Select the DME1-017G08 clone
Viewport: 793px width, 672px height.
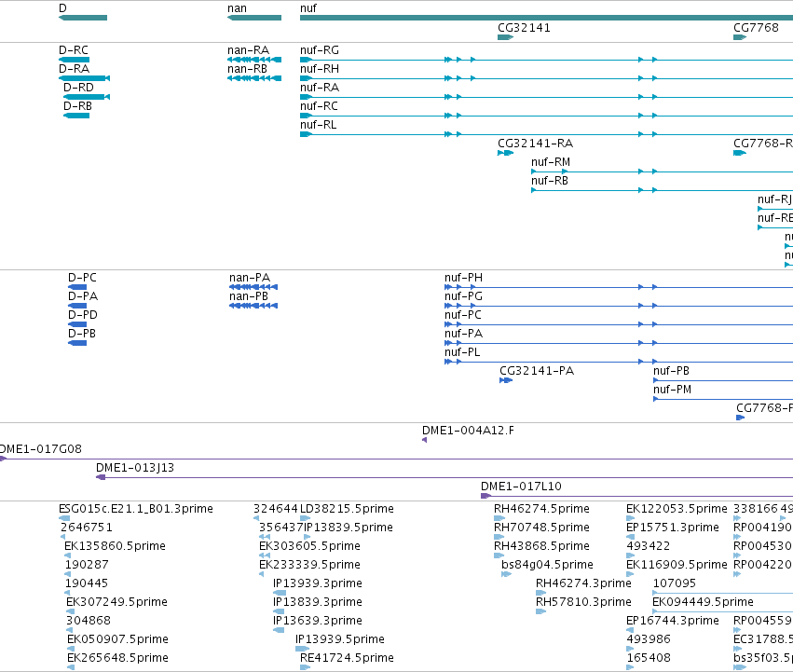[x=397, y=459]
